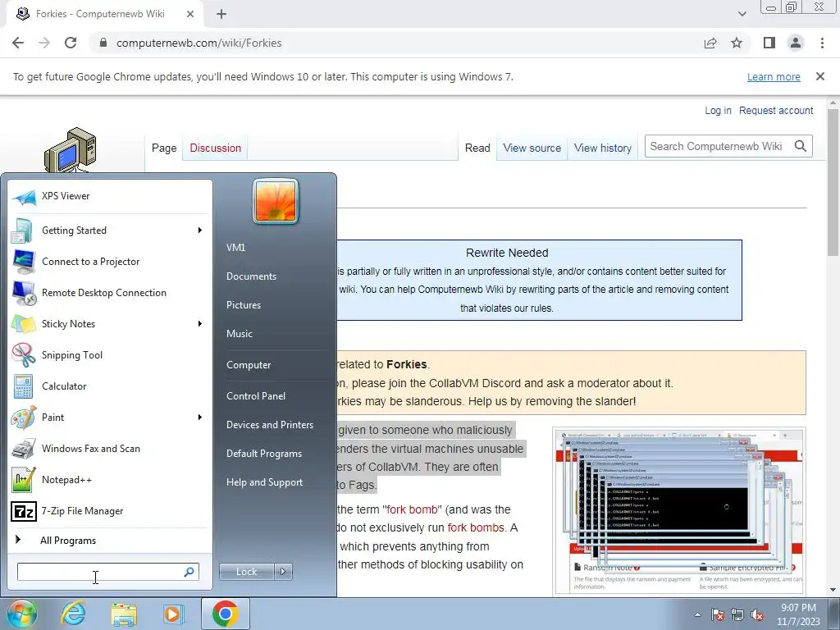The image size is (840, 630).
Task: Select the Page tab
Action: click(164, 148)
